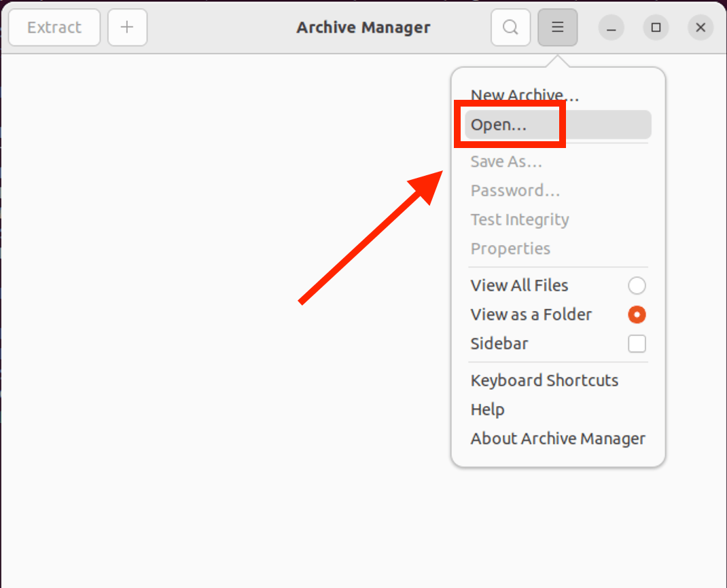Click the hamburger menu icon
Image resolution: width=727 pixels, height=588 pixels.
(x=557, y=27)
